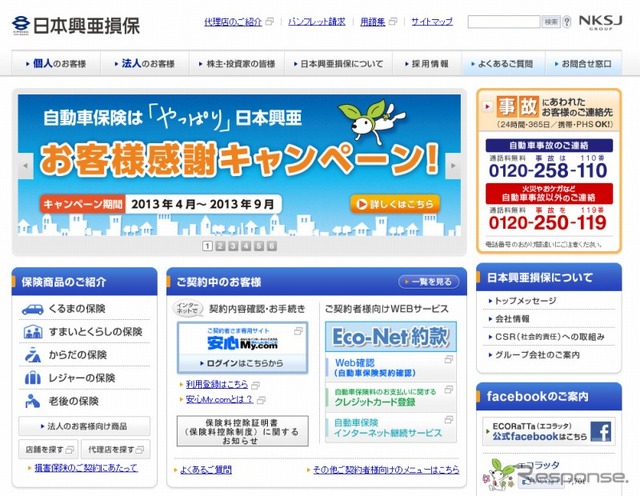Click the Facebook logo icon

(601, 431)
